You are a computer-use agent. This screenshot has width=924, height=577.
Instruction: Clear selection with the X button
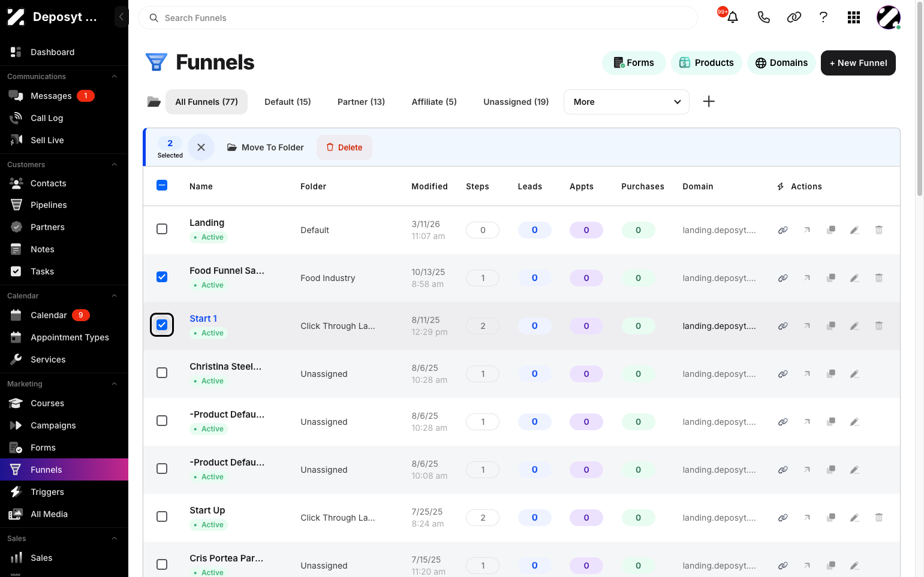point(201,147)
